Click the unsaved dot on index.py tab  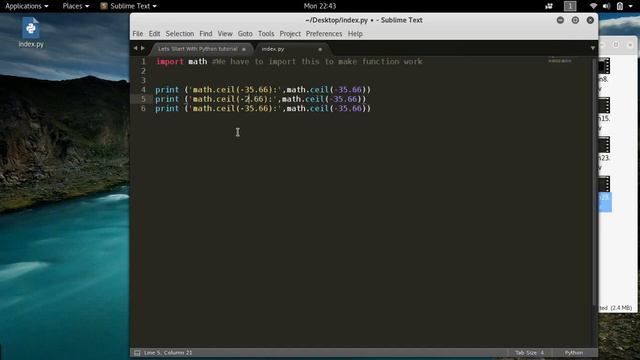tap(320, 49)
